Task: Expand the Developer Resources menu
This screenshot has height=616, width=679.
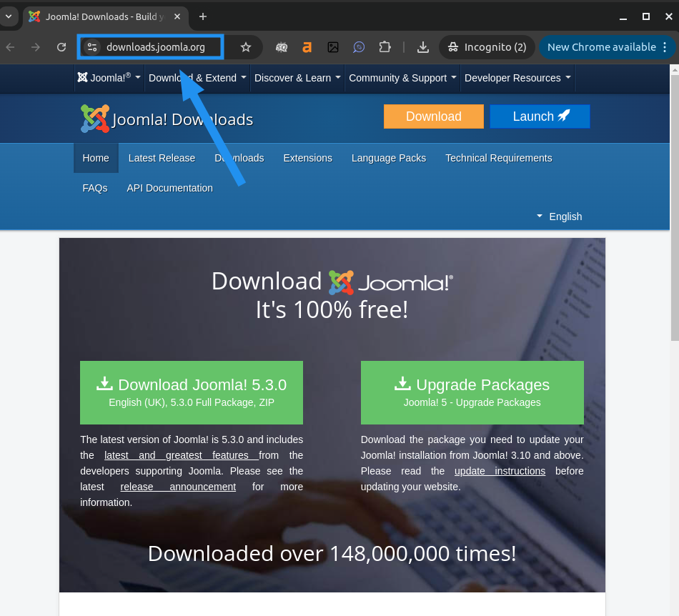Action: pyautogui.click(x=517, y=78)
